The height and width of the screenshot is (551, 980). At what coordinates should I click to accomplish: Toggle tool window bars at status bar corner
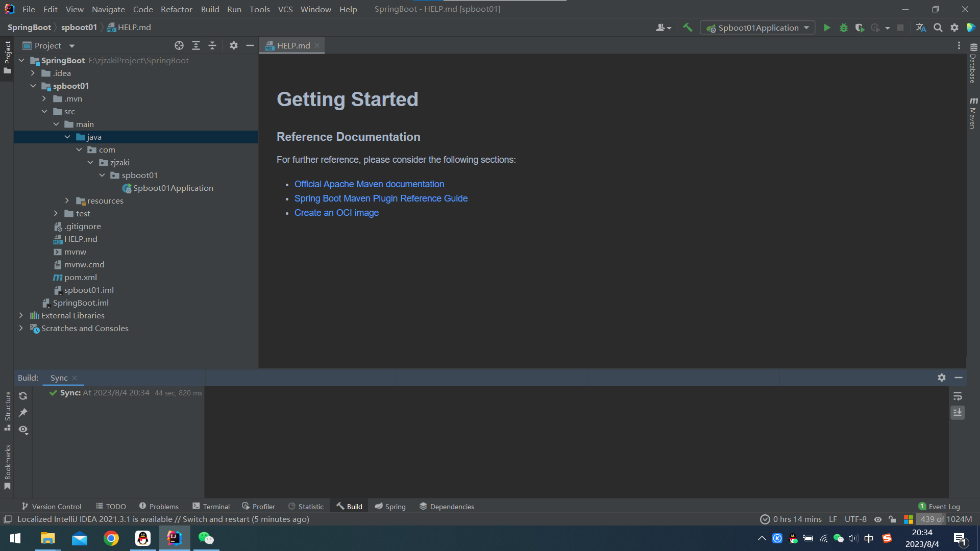coord(8,519)
